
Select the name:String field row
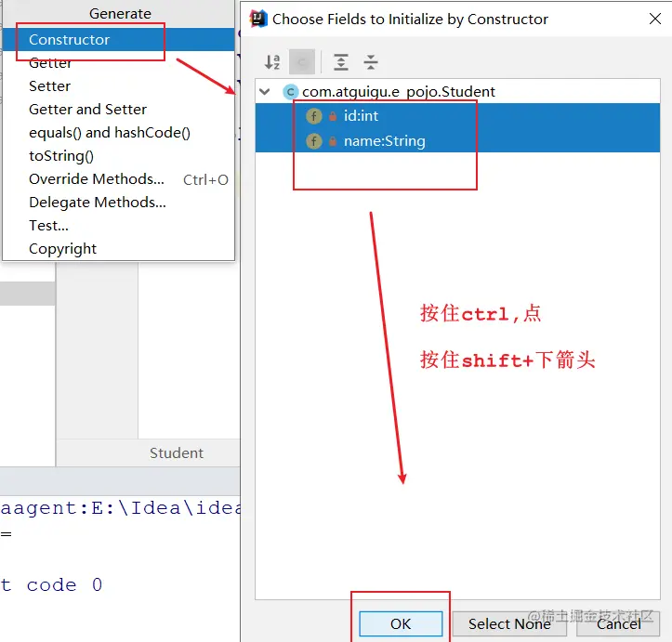click(457, 140)
